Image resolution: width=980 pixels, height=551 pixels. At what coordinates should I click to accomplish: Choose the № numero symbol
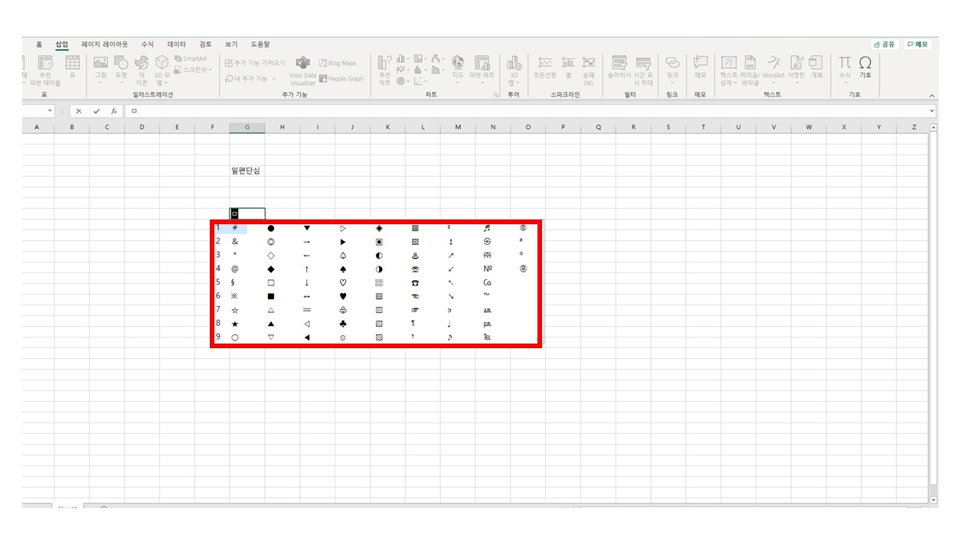tap(487, 269)
